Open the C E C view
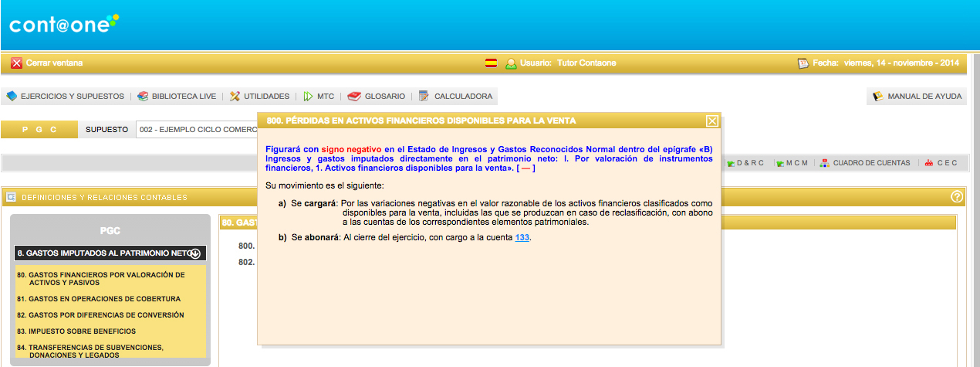980x367 pixels. tap(947, 163)
